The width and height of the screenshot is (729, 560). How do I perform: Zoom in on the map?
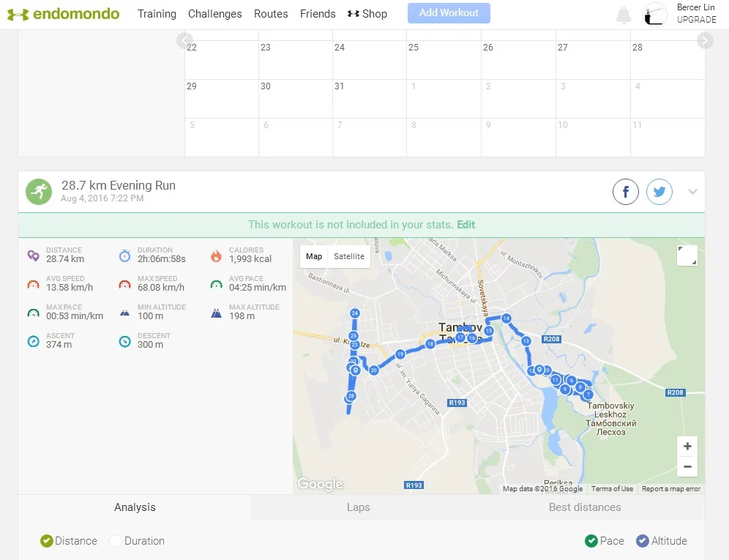(x=687, y=447)
